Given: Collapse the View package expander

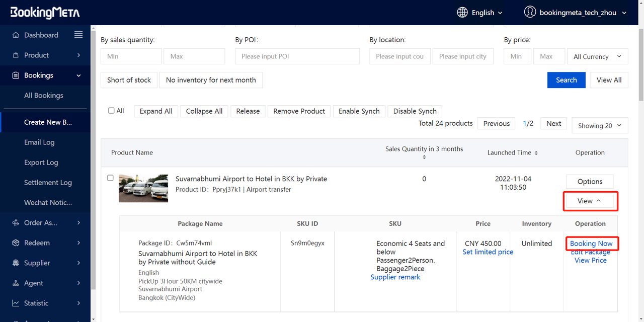Looking at the screenshot, I should click(590, 201).
